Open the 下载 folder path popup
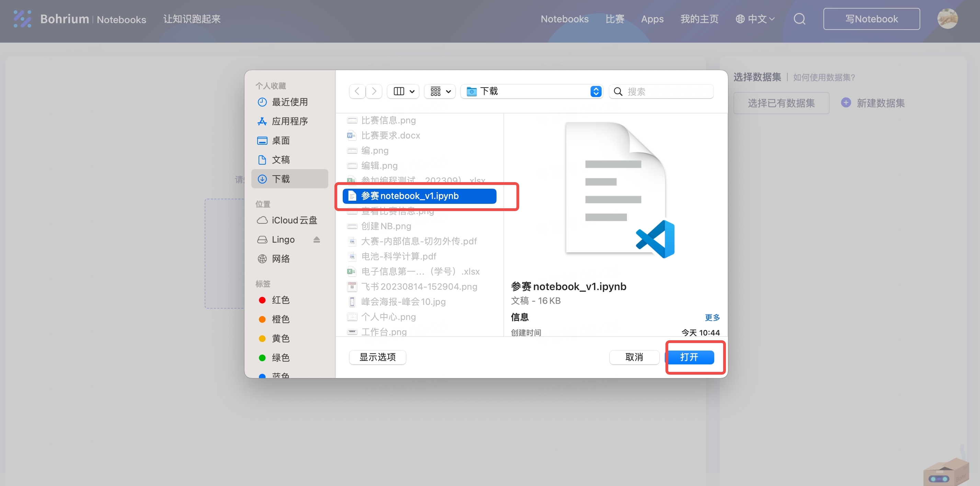980x486 pixels. (532, 91)
